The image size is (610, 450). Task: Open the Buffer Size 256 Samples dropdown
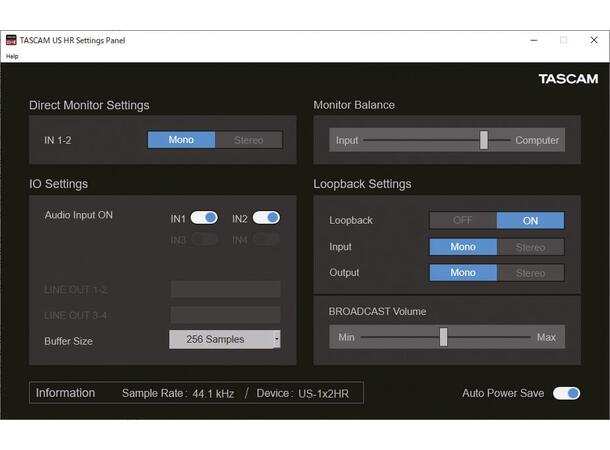click(224, 339)
